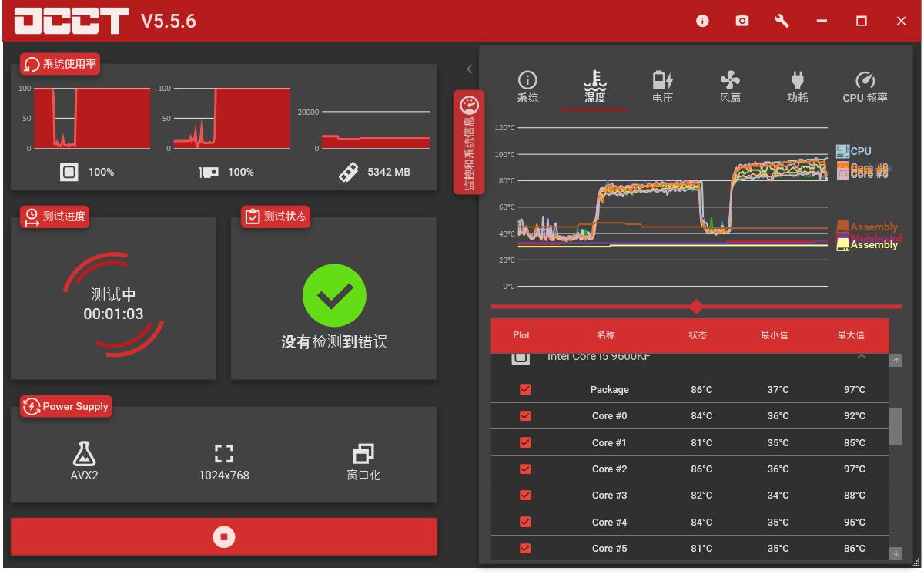Image resolution: width=924 pixels, height=578 pixels.
Task: Click the 最大值 column header
Action: [x=851, y=335]
